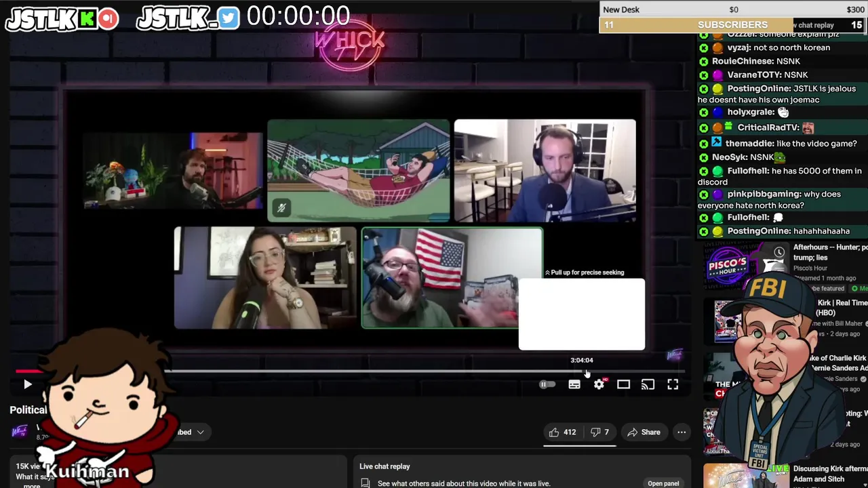This screenshot has width=868, height=488.
Task: Click the green Kick K icon in the overlay
Action: tap(87, 19)
